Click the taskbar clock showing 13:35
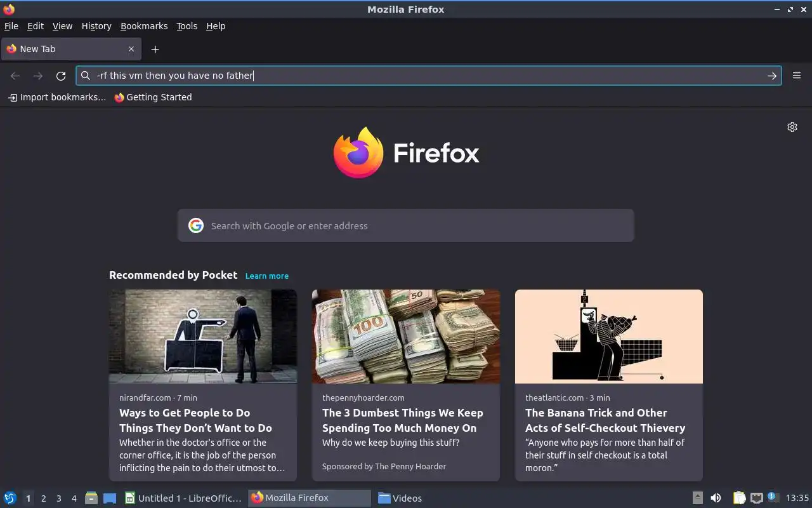This screenshot has width=812, height=508. click(x=797, y=498)
